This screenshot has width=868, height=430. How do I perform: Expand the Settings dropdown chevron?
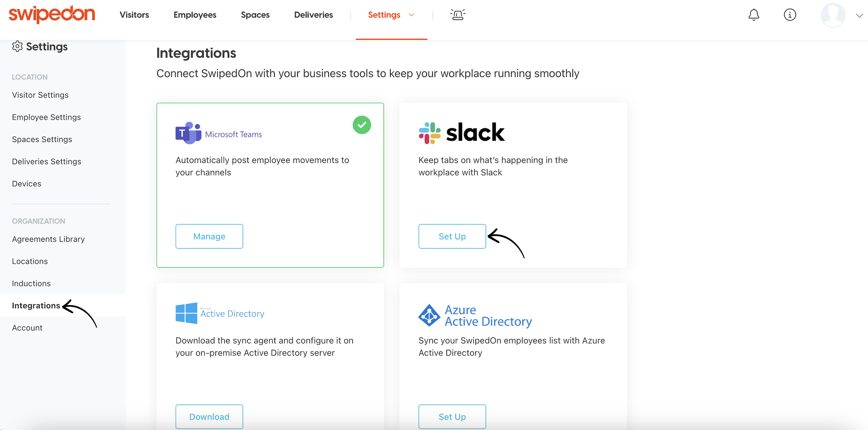tap(411, 15)
